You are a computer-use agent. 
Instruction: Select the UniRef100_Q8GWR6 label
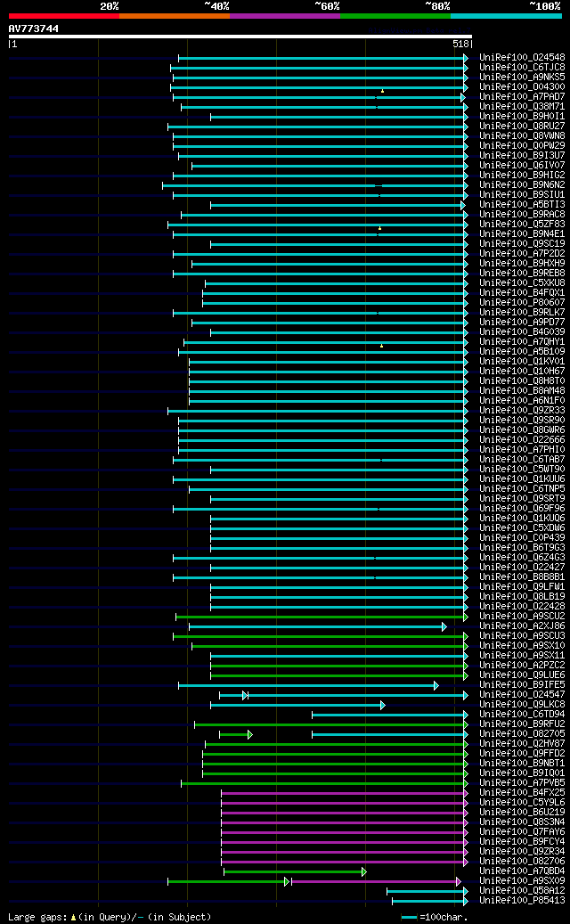tap(522, 430)
